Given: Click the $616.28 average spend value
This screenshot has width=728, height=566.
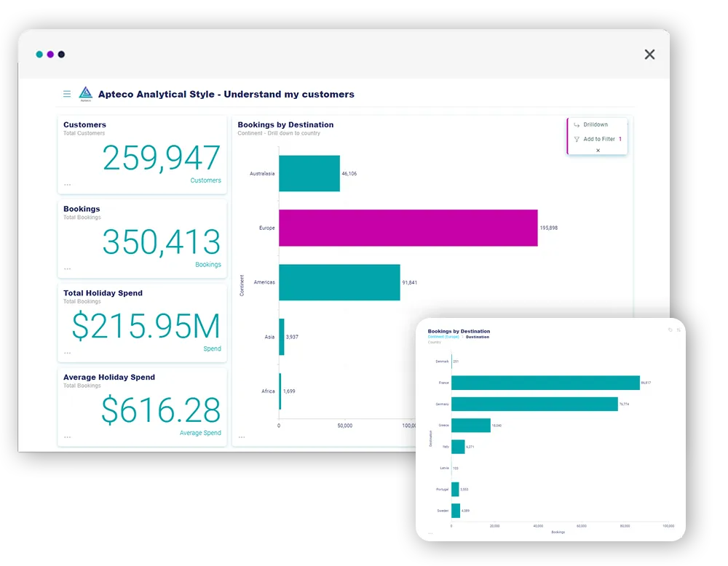Looking at the screenshot, I should click(x=161, y=410).
